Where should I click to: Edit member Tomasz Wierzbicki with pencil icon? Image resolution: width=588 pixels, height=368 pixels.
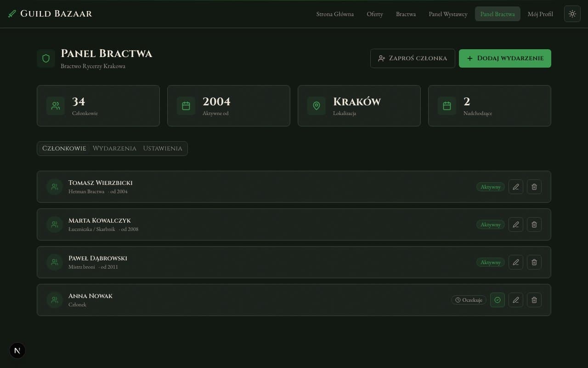click(x=516, y=187)
